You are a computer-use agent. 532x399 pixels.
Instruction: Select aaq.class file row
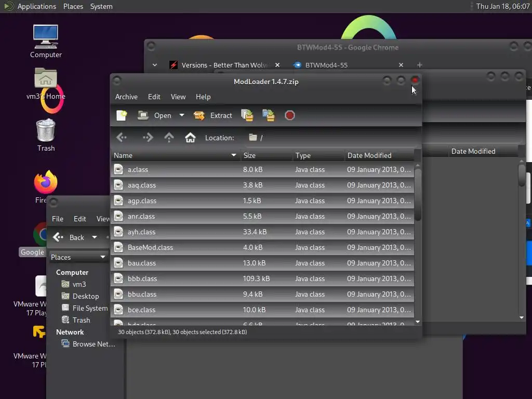[x=262, y=185]
